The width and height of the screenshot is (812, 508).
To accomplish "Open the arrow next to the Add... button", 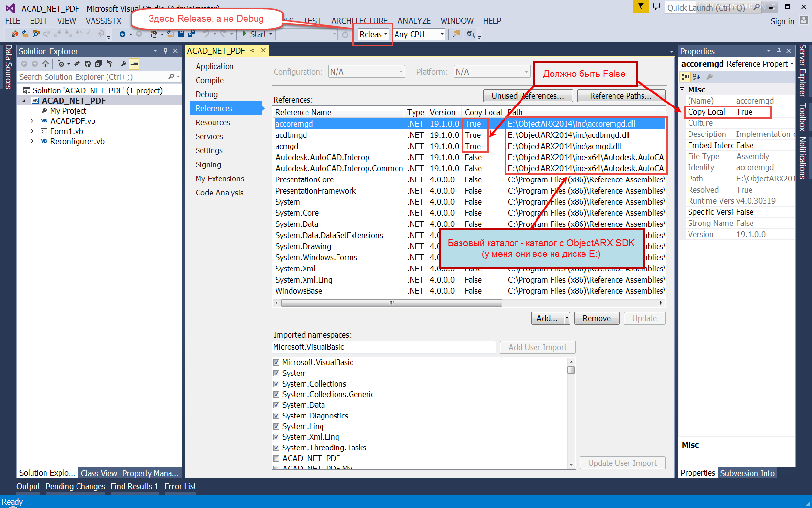I will click(x=567, y=318).
